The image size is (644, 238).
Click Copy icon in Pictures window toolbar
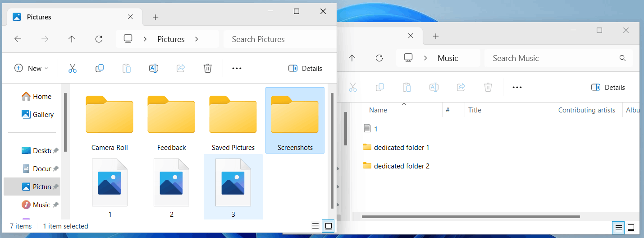[100, 69]
